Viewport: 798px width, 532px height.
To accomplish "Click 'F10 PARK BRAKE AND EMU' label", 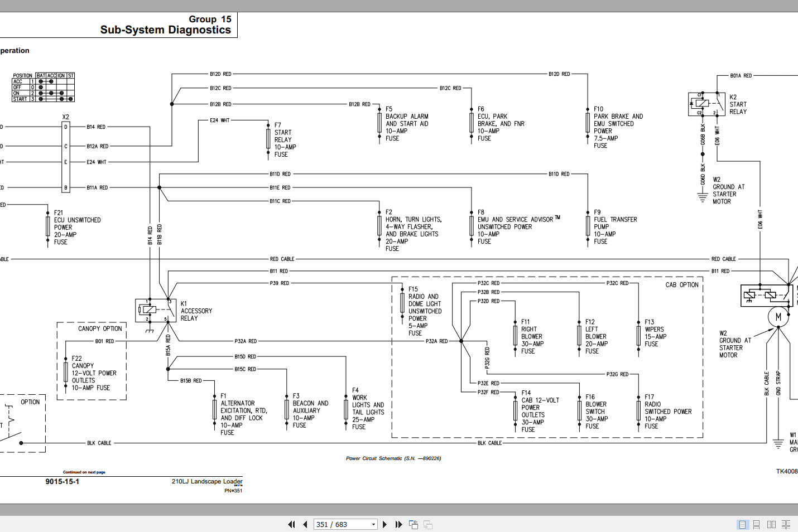I will coord(618,127).
